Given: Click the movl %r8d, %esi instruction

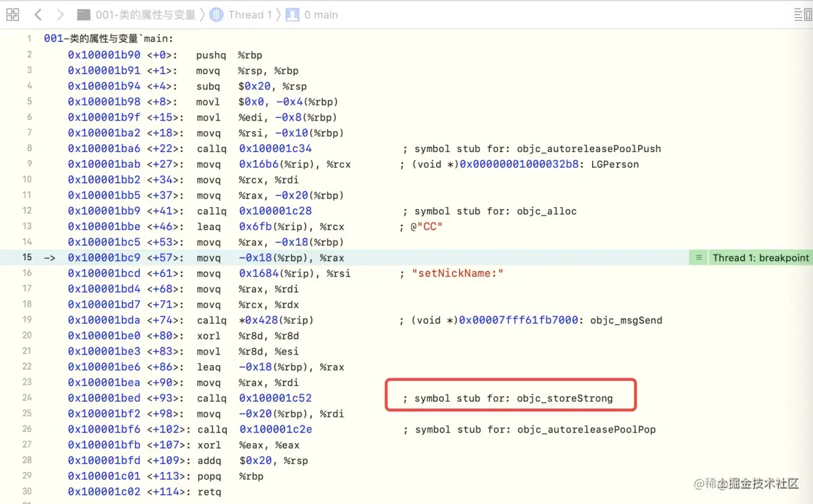Looking at the screenshot, I should pyautogui.click(x=248, y=351).
